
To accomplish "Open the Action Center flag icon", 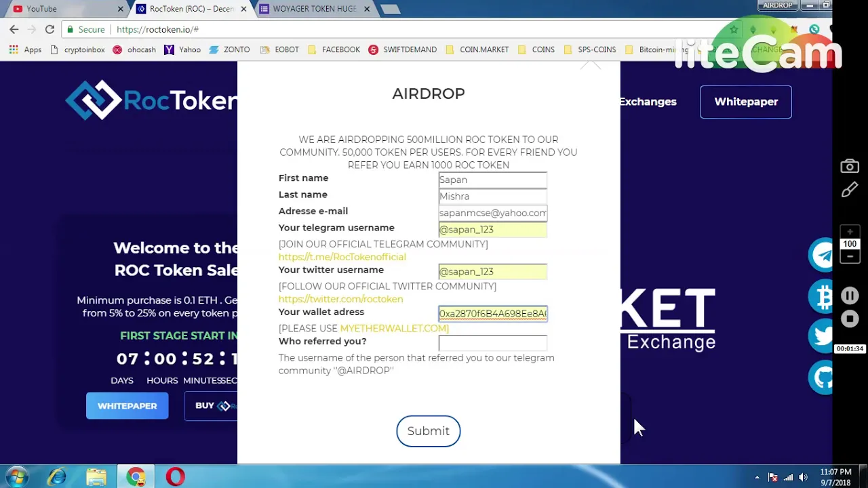I will pyautogui.click(x=772, y=477).
